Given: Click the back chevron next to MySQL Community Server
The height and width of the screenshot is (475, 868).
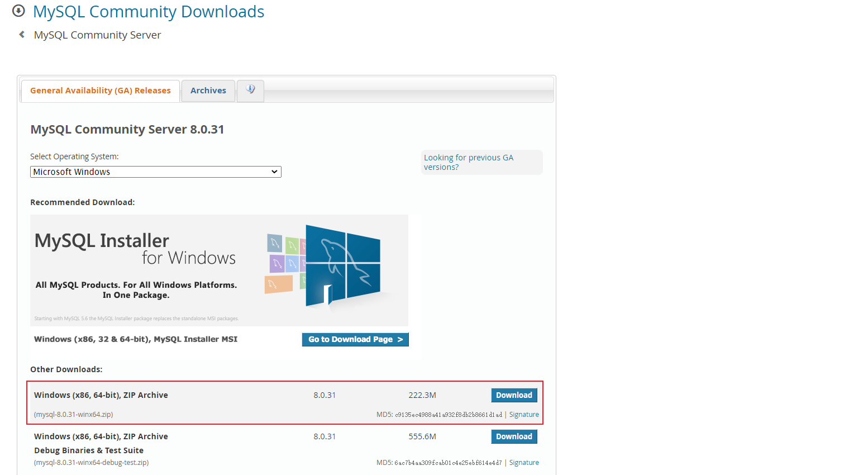Looking at the screenshot, I should point(21,34).
